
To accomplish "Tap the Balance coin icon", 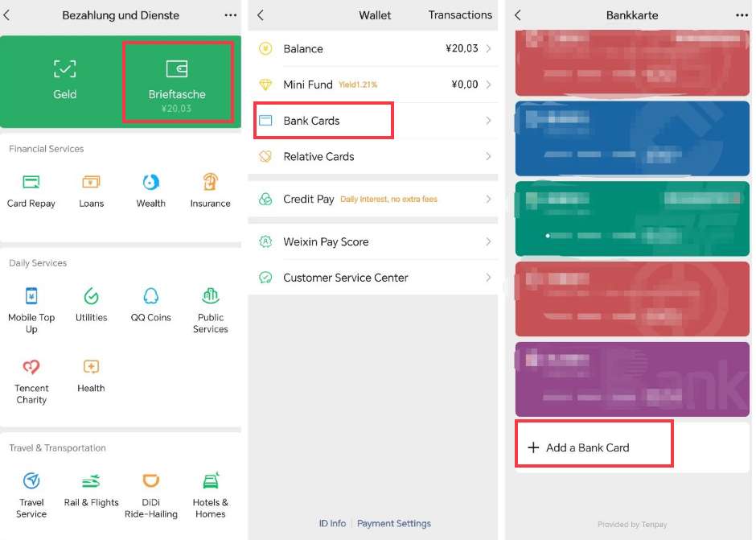I will (x=265, y=48).
